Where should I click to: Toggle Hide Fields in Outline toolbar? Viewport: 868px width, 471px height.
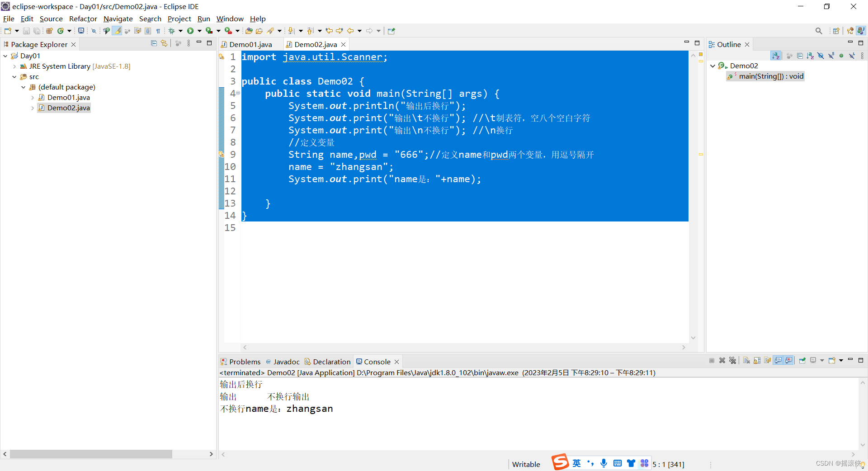coord(821,56)
